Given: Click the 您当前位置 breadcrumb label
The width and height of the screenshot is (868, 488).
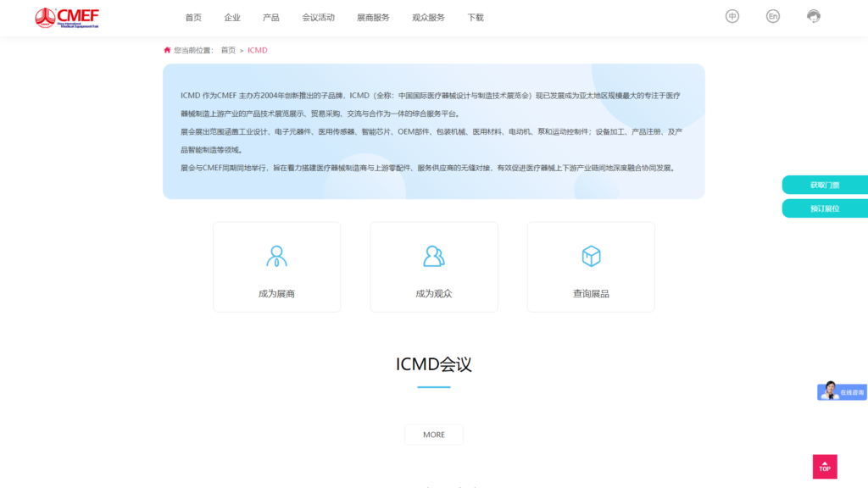Looking at the screenshot, I should pos(193,50).
